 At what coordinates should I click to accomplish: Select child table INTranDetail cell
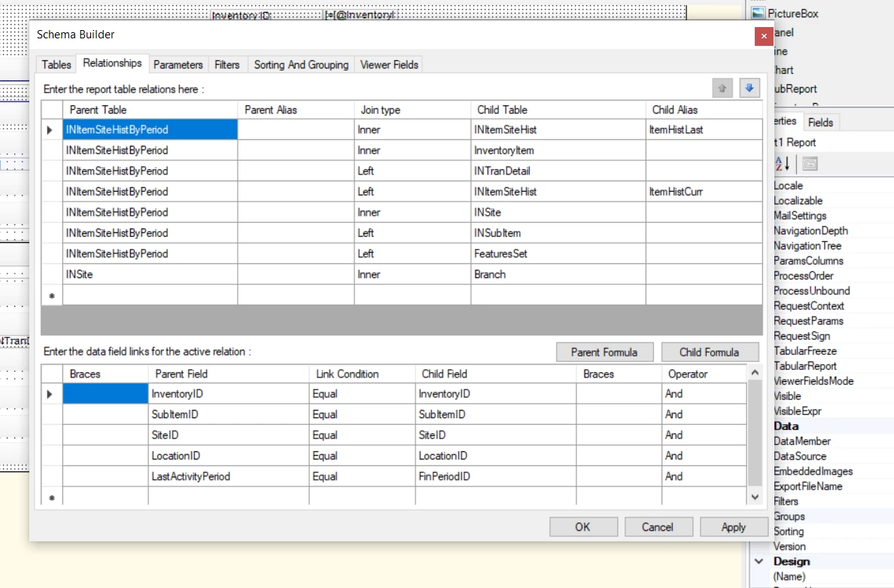[558, 171]
